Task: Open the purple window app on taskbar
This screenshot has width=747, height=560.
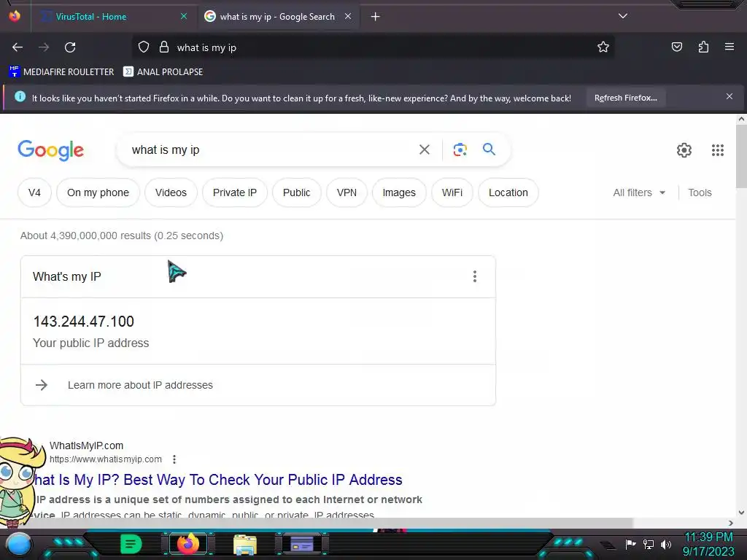Action: tap(301, 544)
